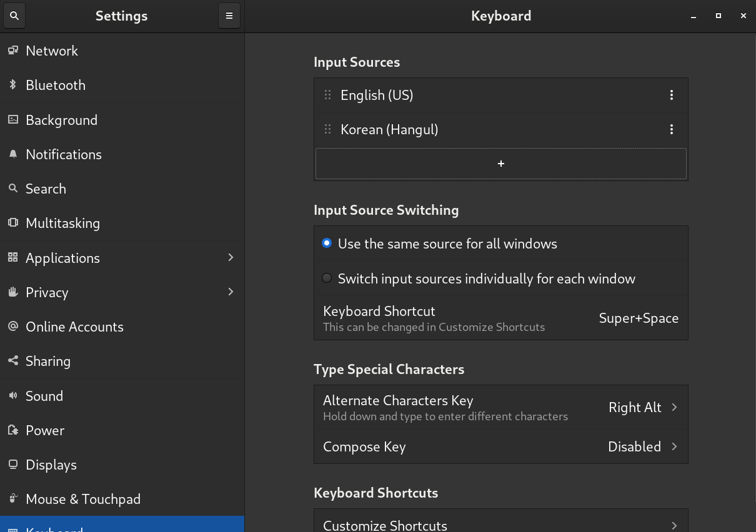The image size is (756, 532).
Task: Go to Network settings panel
Action: pos(52,51)
